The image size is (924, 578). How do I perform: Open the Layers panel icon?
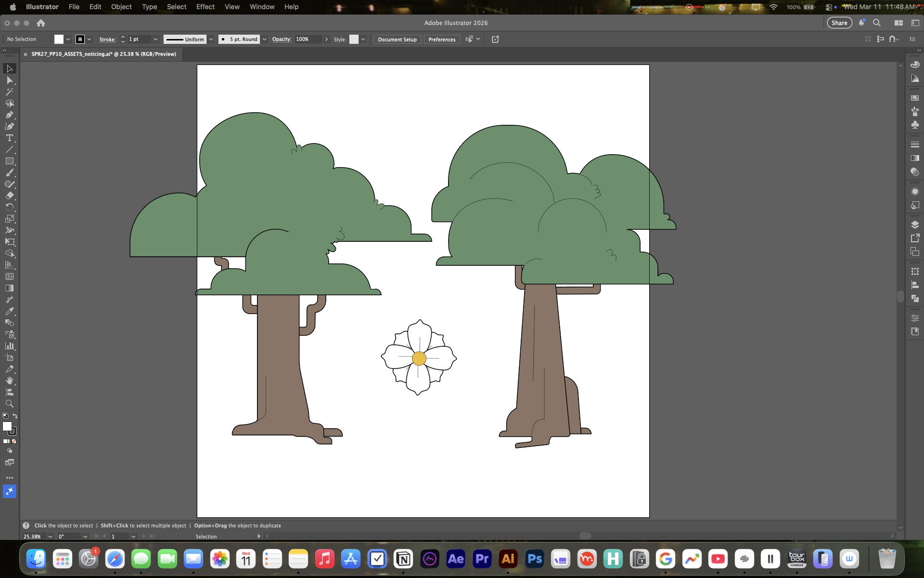click(915, 225)
